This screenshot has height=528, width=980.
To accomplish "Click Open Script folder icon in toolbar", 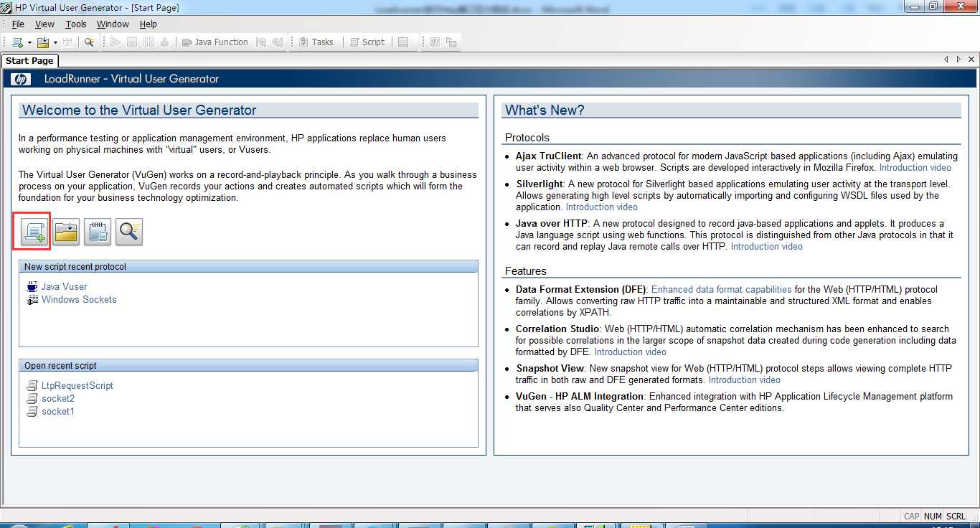I will point(43,42).
